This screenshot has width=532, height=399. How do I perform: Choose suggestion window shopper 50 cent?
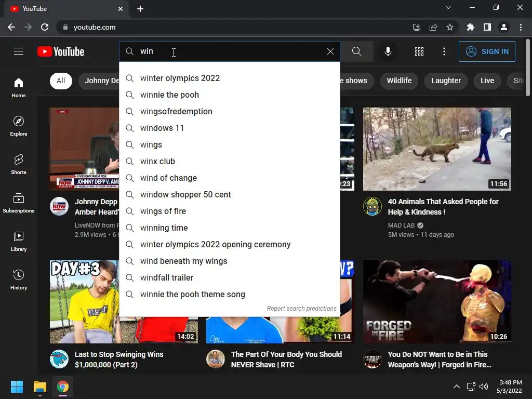(x=230, y=194)
